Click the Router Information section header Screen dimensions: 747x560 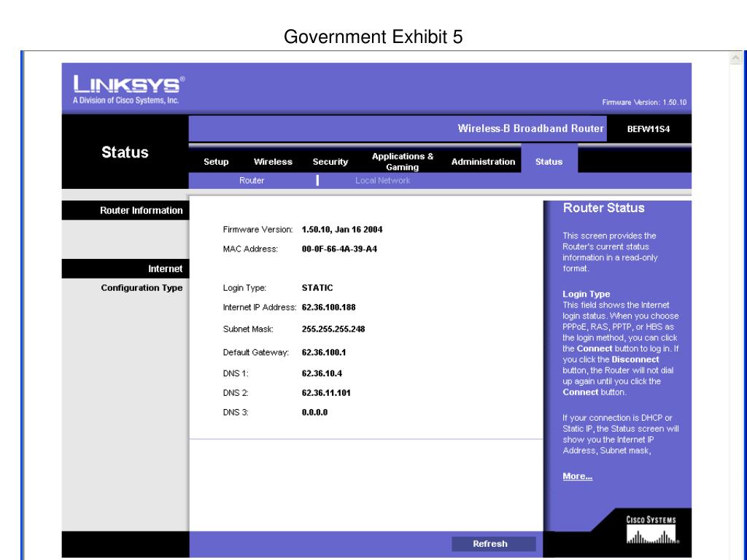125,211
